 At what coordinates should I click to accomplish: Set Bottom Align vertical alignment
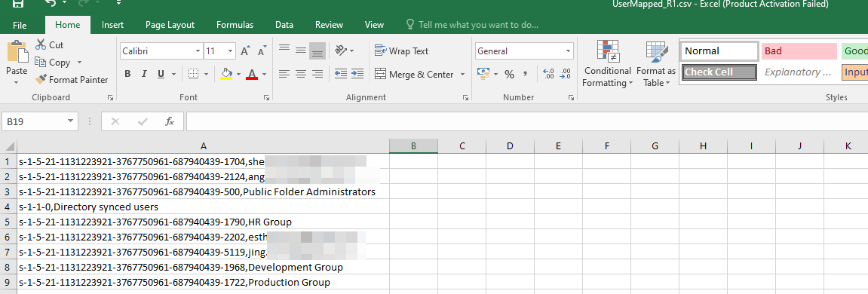(317, 51)
